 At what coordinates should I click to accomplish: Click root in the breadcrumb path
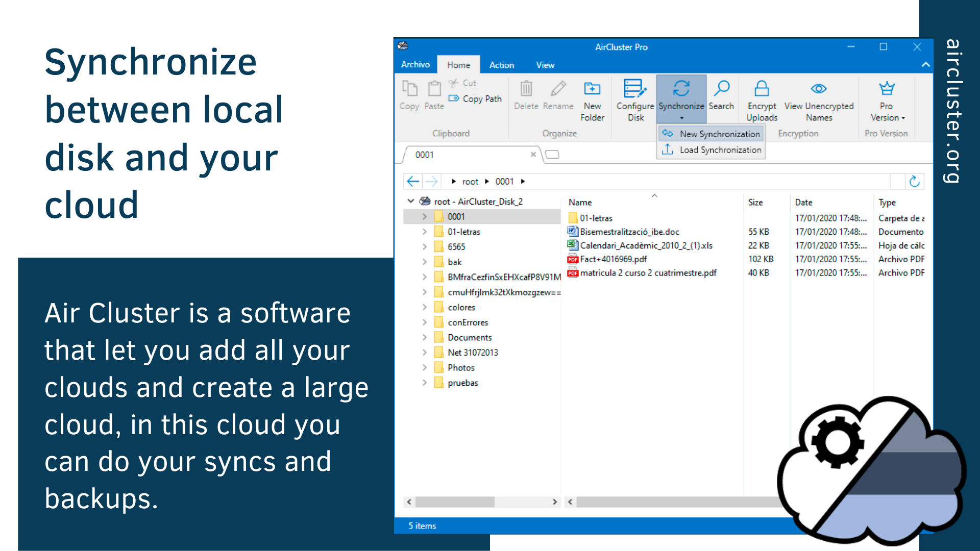click(x=470, y=181)
